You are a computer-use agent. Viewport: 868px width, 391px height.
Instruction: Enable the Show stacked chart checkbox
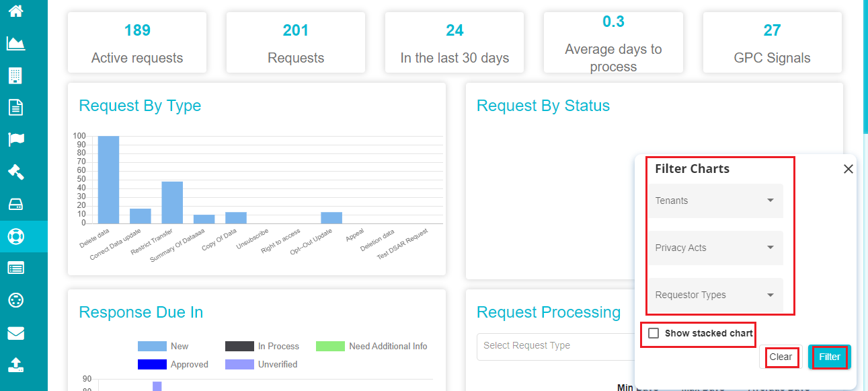(654, 333)
